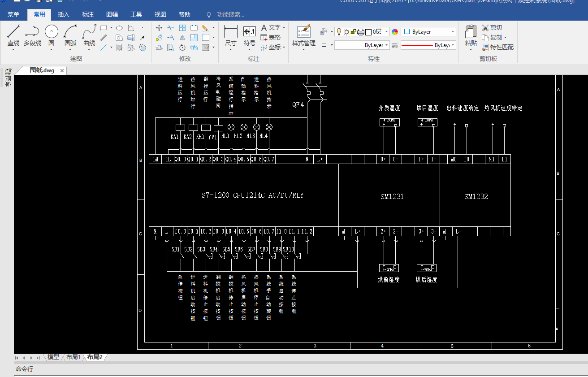Toggle the layer lock icon

[353, 32]
